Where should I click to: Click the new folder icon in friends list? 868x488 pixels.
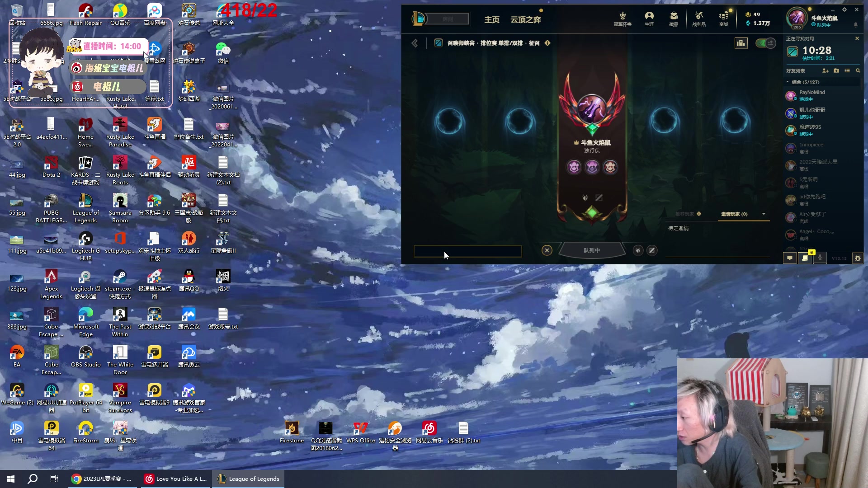click(836, 71)
